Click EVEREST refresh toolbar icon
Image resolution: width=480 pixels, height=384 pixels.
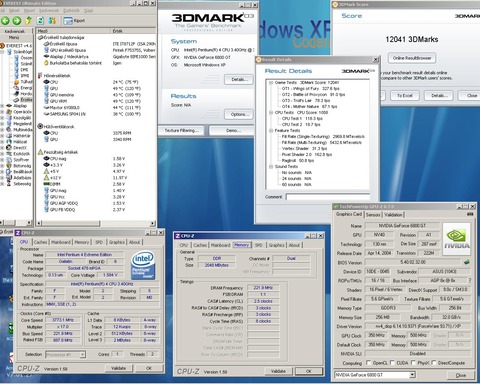pos(40,21)
